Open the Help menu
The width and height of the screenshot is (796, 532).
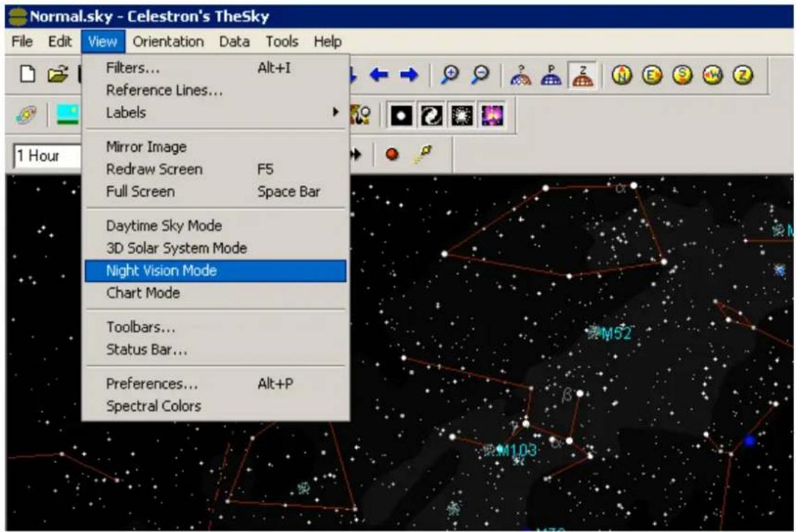[x=327, y=42]
